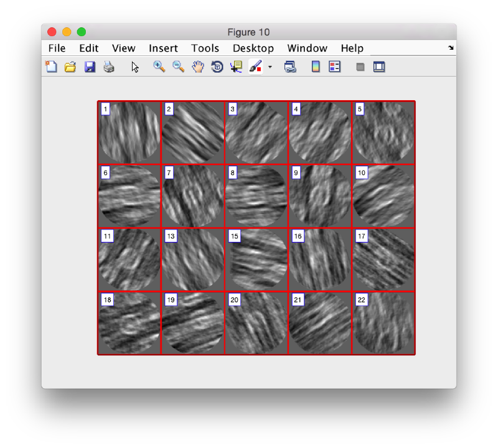Click the Link Plot icon
The image size is (498, 448).
(290, 67)
